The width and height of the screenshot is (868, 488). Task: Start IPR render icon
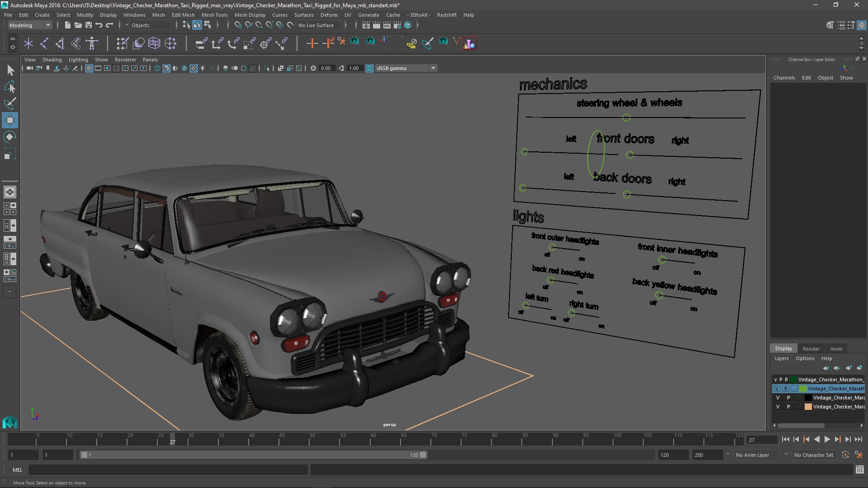point(387,25)
